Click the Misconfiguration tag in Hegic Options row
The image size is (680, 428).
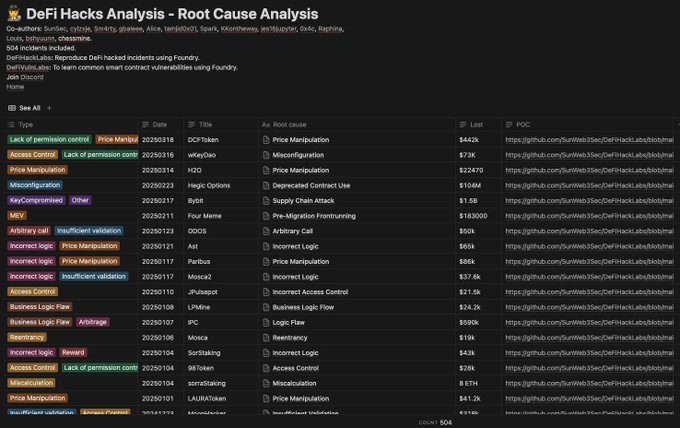(x=35, y=185)
